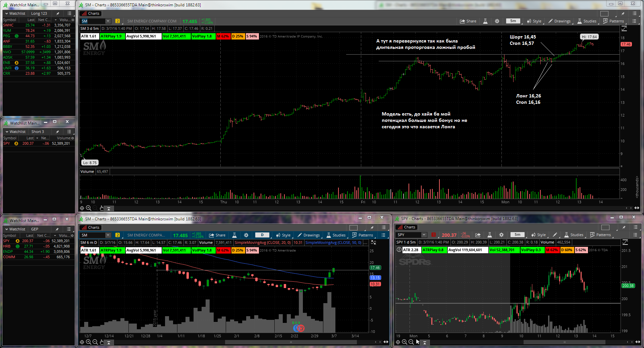Open Share icon in SPY chart toolbar
This screenshot has height=348, width=644.
click(x=478, y=235)
